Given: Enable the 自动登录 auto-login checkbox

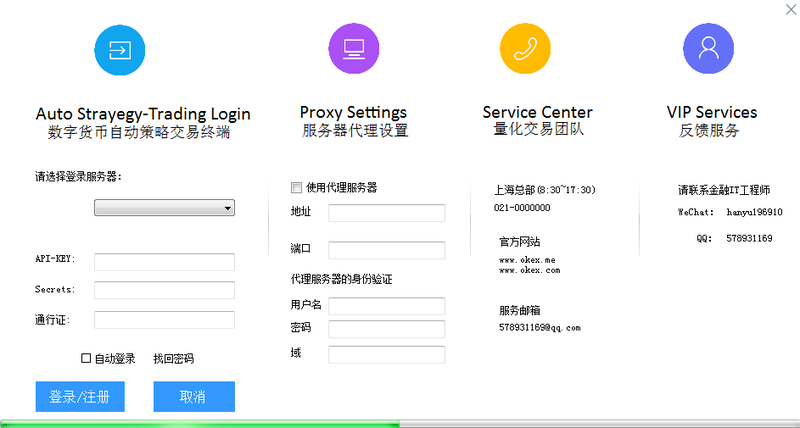Looking at the screenshot, I should click(x=86, y=358).
